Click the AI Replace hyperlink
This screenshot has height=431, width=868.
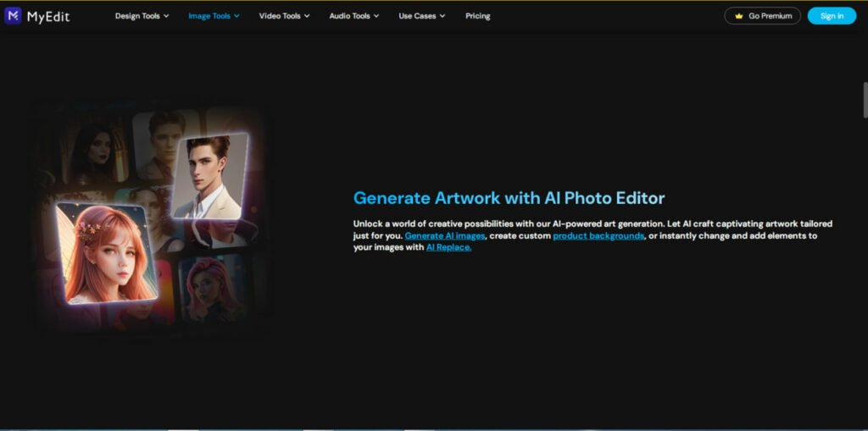point(448,247)
